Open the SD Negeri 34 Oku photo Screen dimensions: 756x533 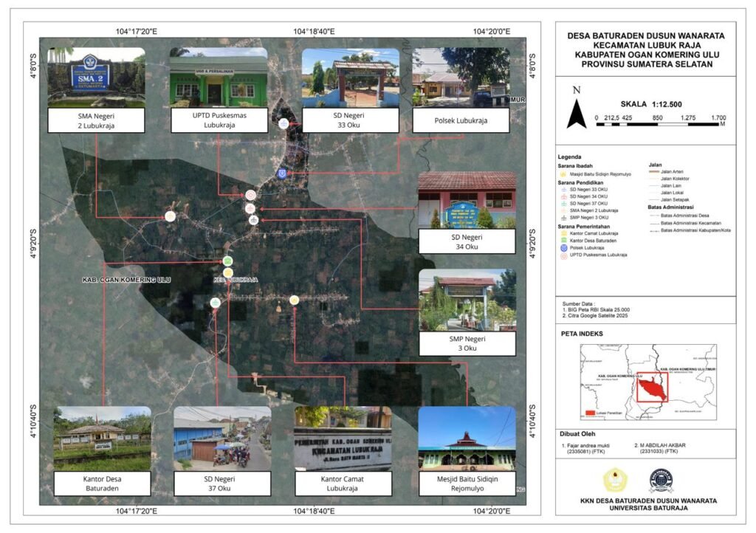coord(467,199)
